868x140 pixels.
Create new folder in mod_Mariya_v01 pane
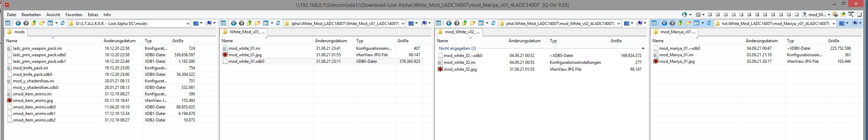coord(688,23)
